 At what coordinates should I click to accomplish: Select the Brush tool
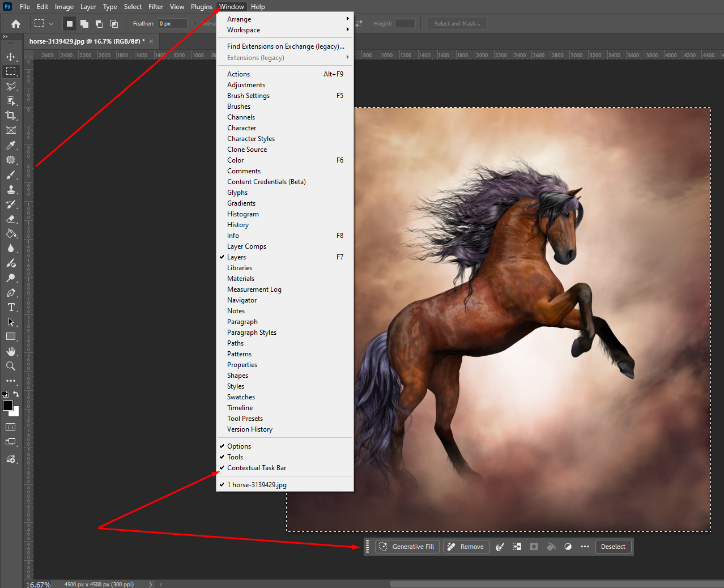[11, 174]
